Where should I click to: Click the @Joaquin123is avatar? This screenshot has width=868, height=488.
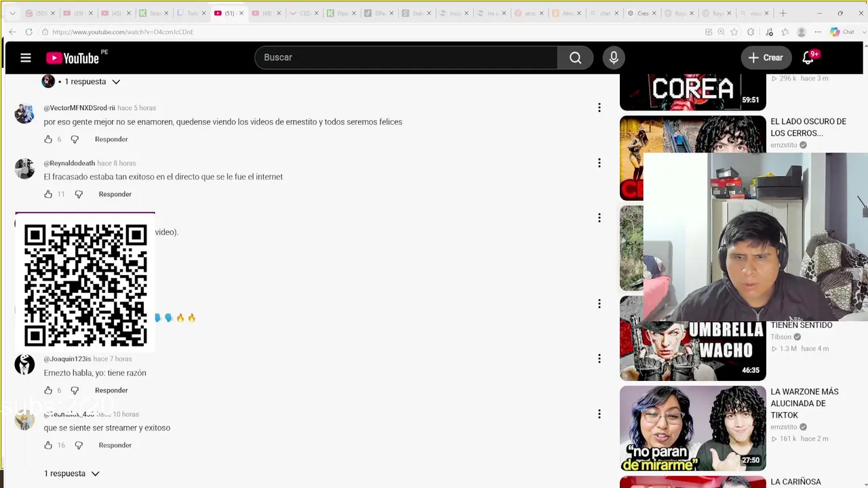24,365
